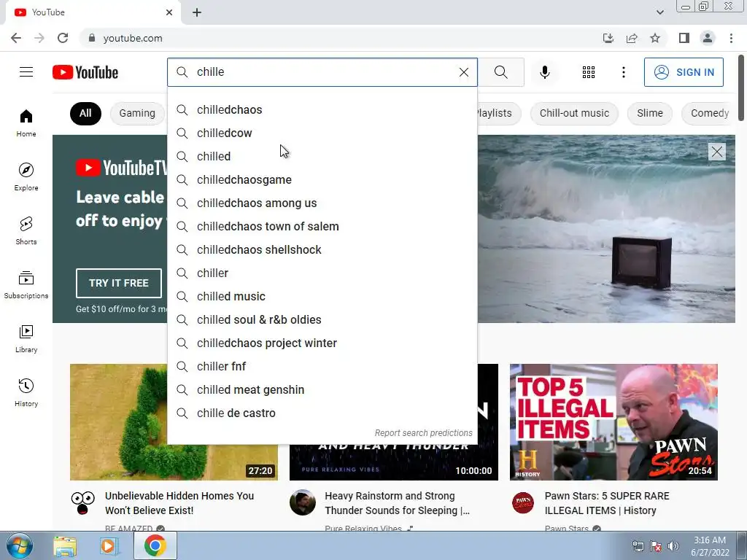
Task: Choose chilledchaos among us suggestion
Action: pos(322,203)
